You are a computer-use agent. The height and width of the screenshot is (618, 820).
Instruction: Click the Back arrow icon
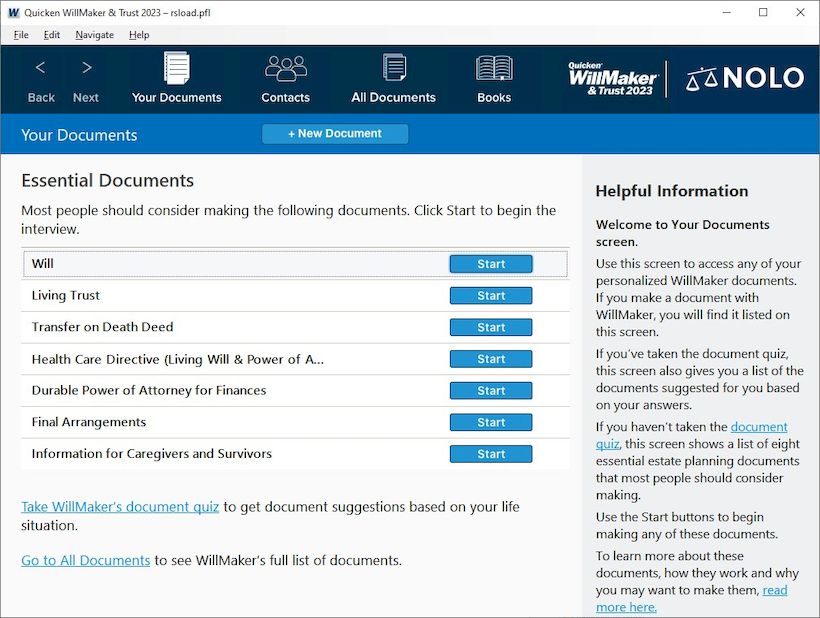click(40, 67)
